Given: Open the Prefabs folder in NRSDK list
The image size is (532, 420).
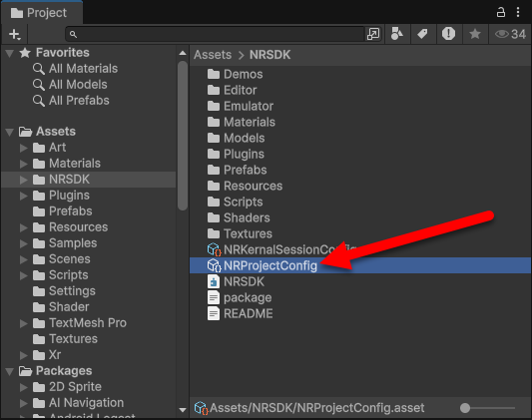Looking at the screenshot, I should click(x=238, y=170).
